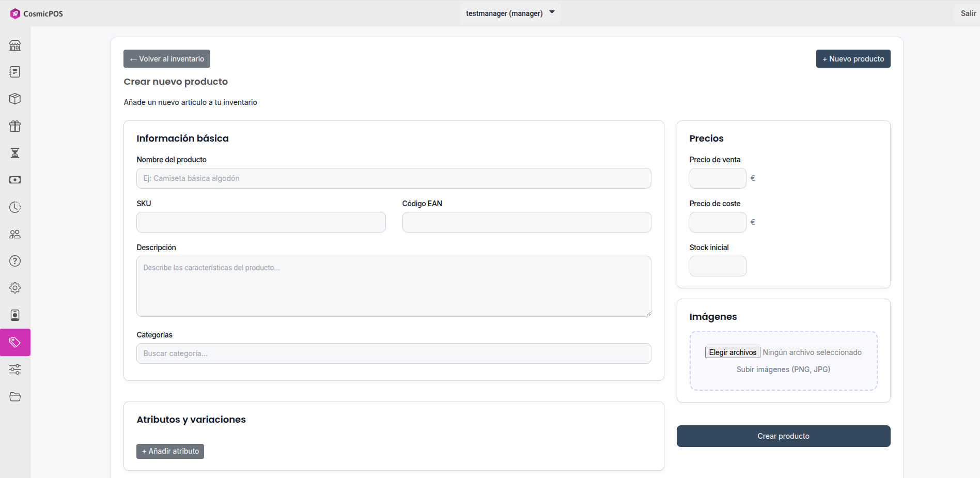
Task: Open the cash banknote sidebar icon
Action: [x=15, y=180]
